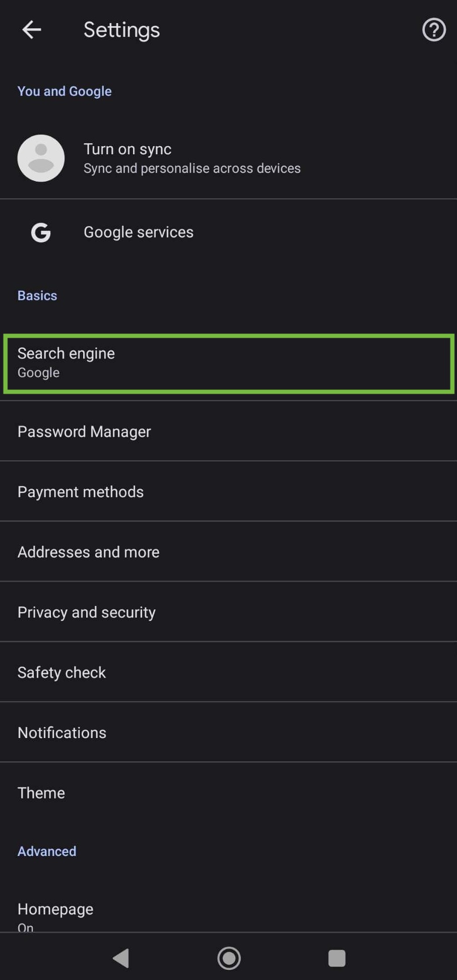Open Turn on sync option
This screenshot has height=980, width=457.
[x=127, y=149]
